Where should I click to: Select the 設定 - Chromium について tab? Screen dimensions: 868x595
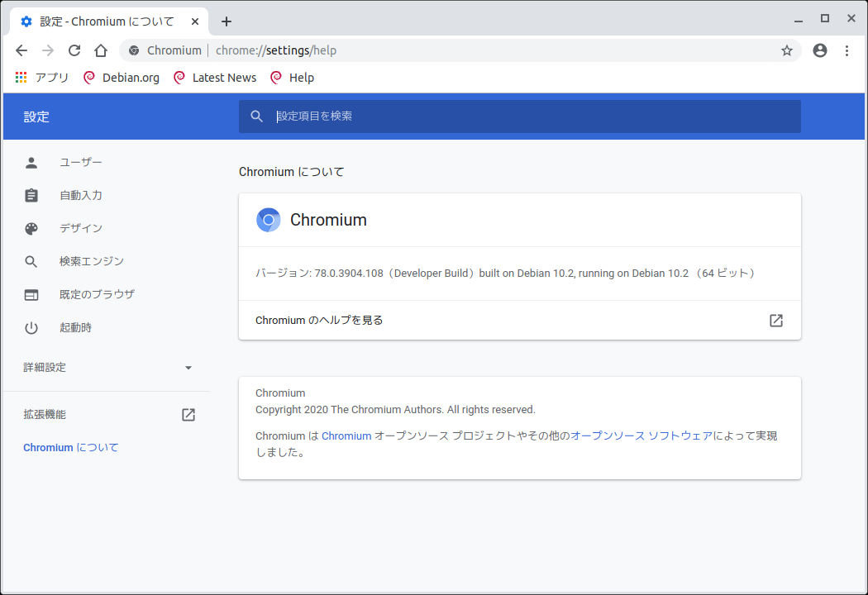pyautogui.click(x=109, y=21)
